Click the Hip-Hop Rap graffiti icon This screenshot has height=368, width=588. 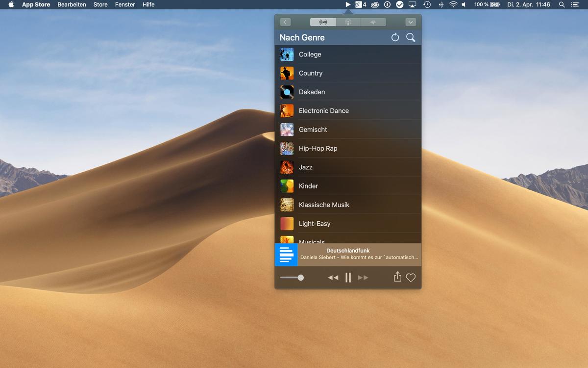287,148
